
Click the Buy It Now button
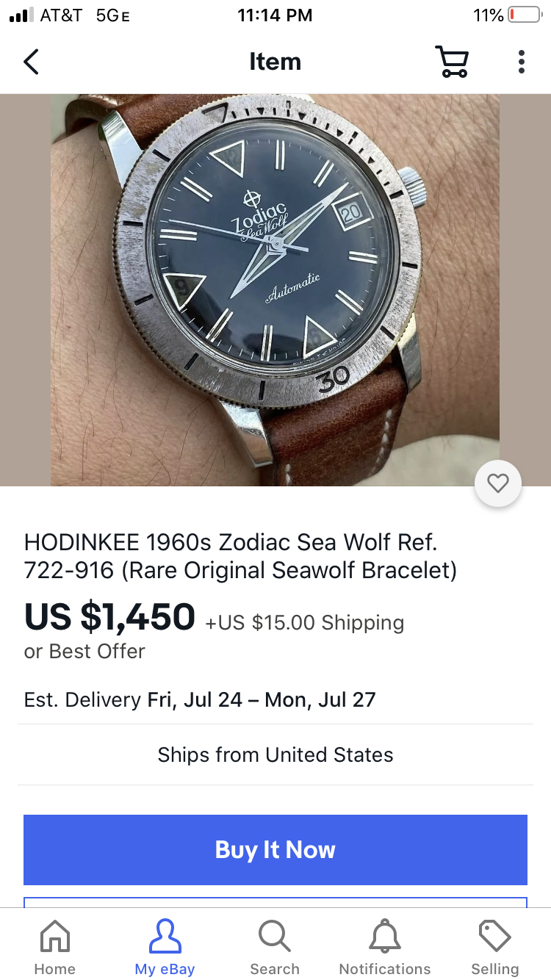click(x=275, y=850)
